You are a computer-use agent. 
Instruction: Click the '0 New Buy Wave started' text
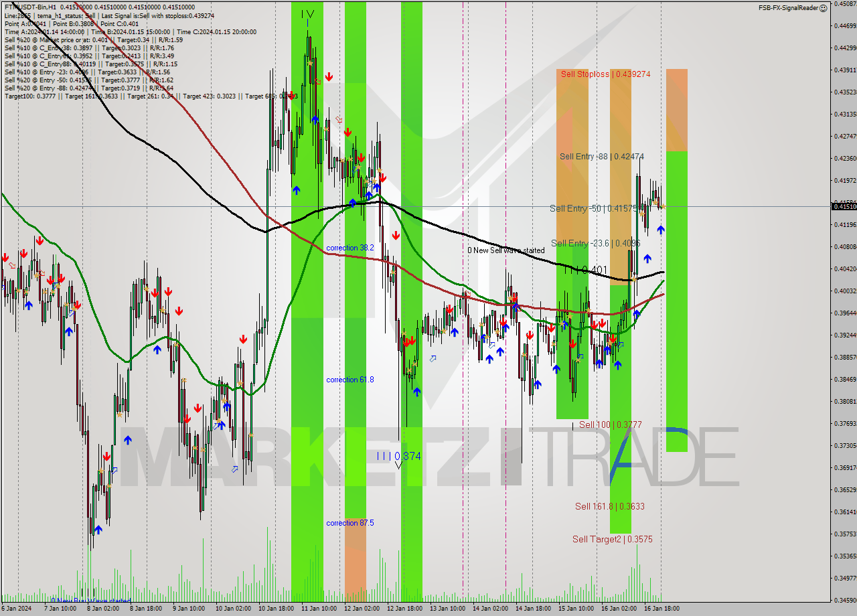click(x=91, y=601)
